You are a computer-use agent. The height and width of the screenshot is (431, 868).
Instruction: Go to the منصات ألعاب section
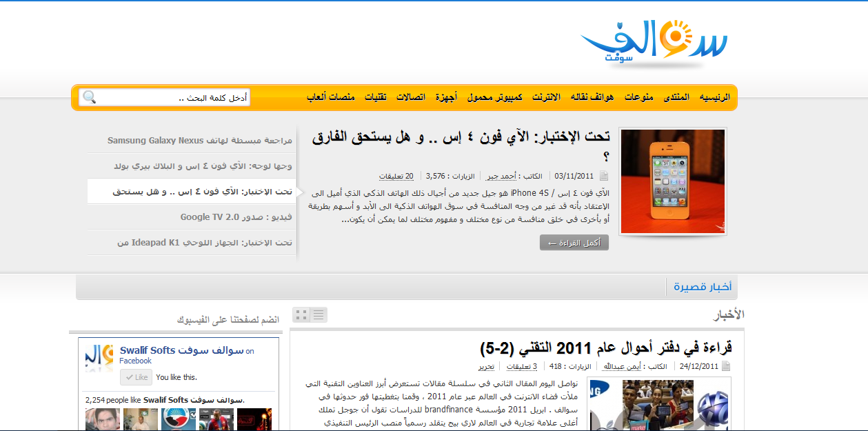pyautogui.click(x=331, y=97)
